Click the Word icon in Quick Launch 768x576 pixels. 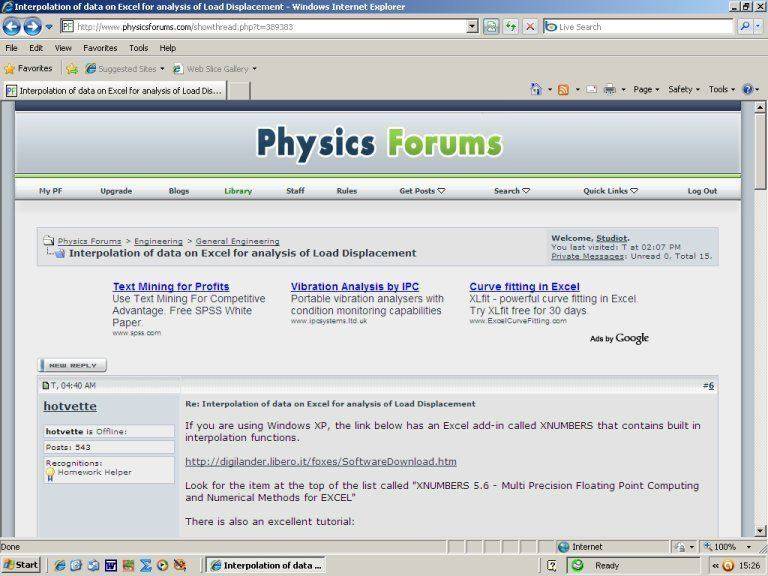pos(111,565)
